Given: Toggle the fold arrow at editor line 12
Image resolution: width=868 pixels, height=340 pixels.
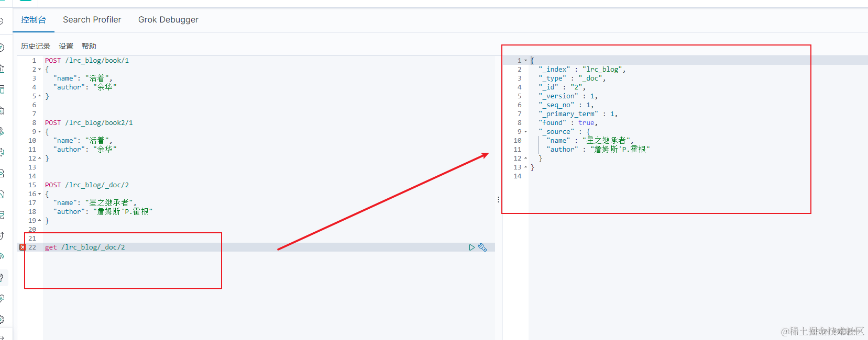Looking at the screenshot, I should click(x=39, y=158).
